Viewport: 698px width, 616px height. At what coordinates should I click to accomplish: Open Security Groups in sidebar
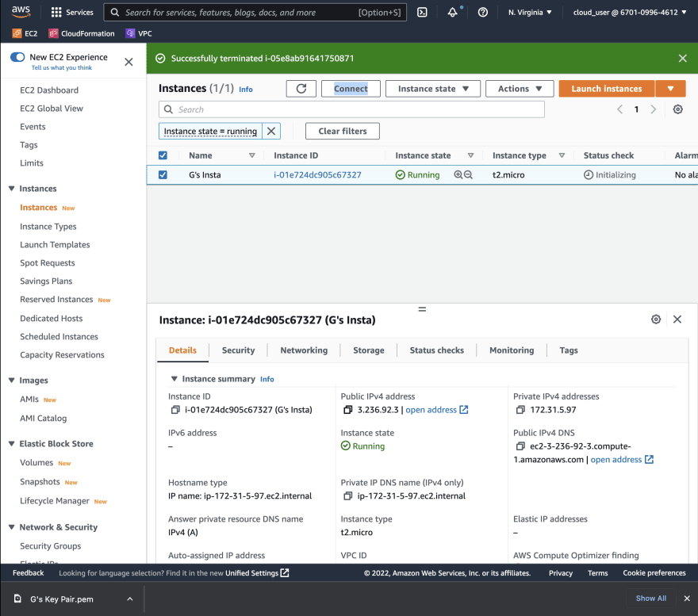point(50,546)
